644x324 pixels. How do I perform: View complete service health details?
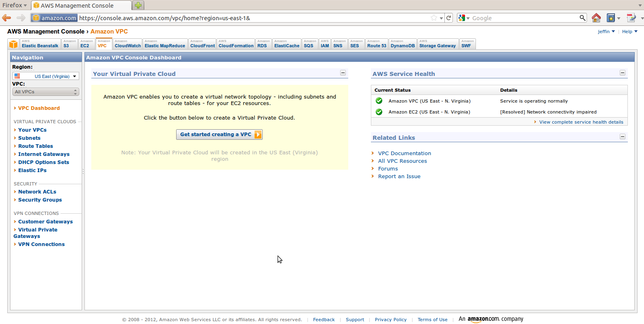[581, 122]
